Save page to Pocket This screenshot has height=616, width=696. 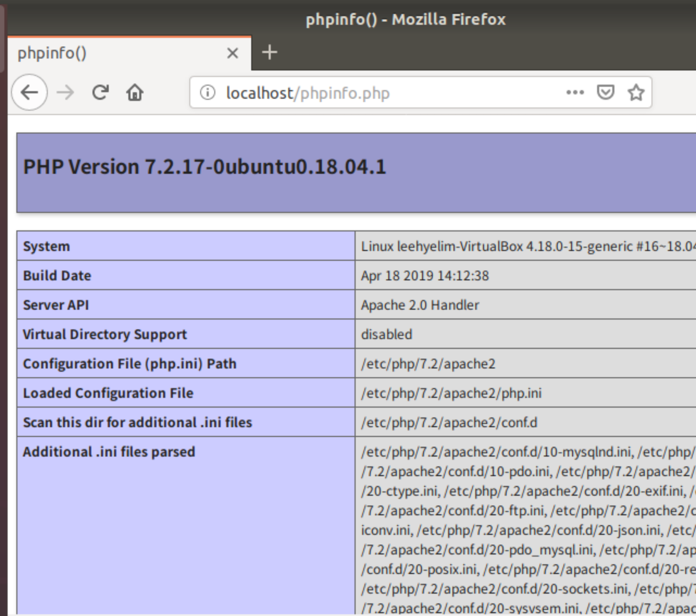point(606,92)
